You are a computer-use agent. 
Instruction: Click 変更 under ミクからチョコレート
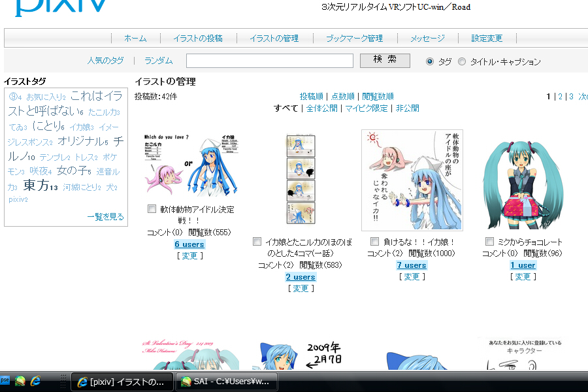click(523, 277)
